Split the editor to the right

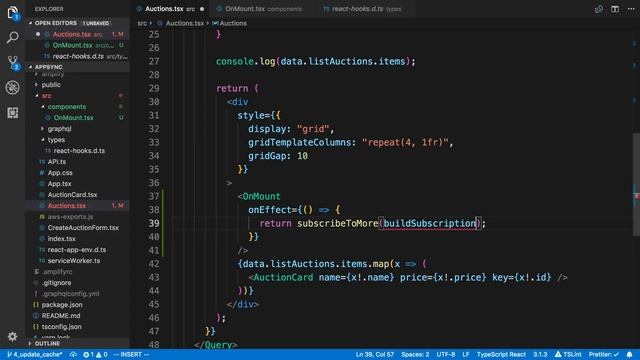(615, 9)
